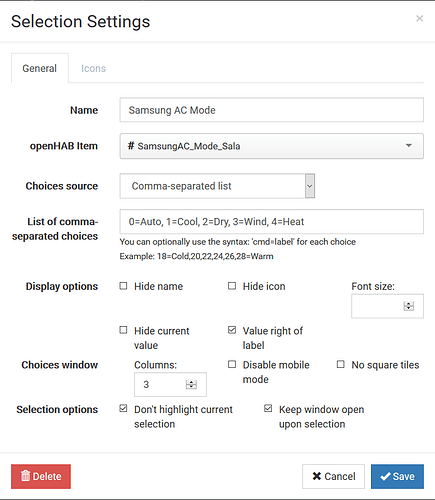435x500 pixels.
Task: Adjust the Font size spinner arrows
Action: point(408,306)
